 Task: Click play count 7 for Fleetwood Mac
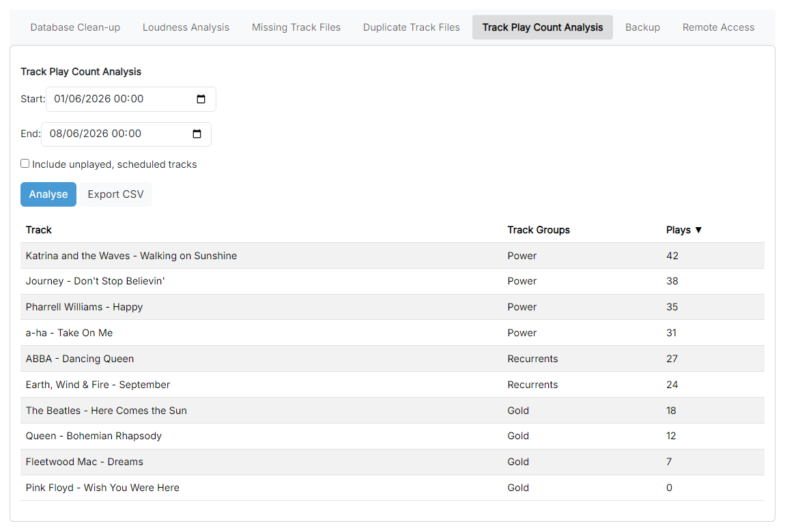click(670, 462)
